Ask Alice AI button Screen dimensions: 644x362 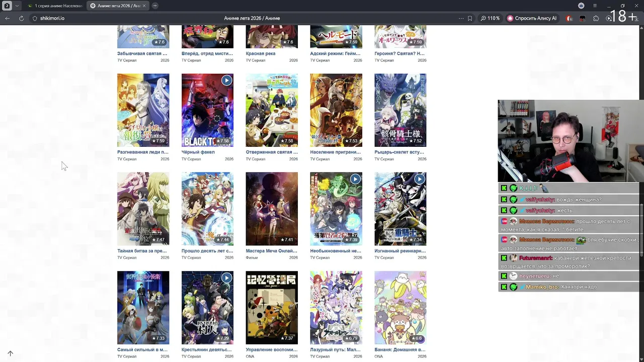532,18
